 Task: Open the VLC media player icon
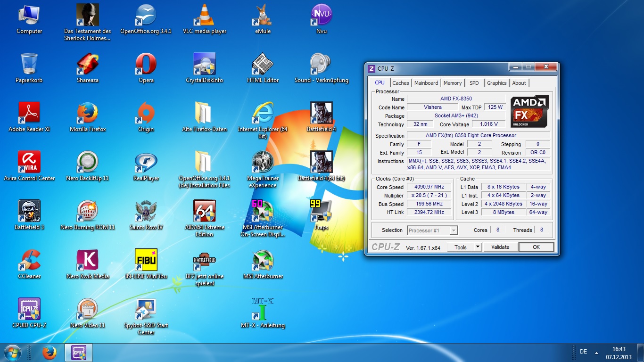tap(204, 16)
